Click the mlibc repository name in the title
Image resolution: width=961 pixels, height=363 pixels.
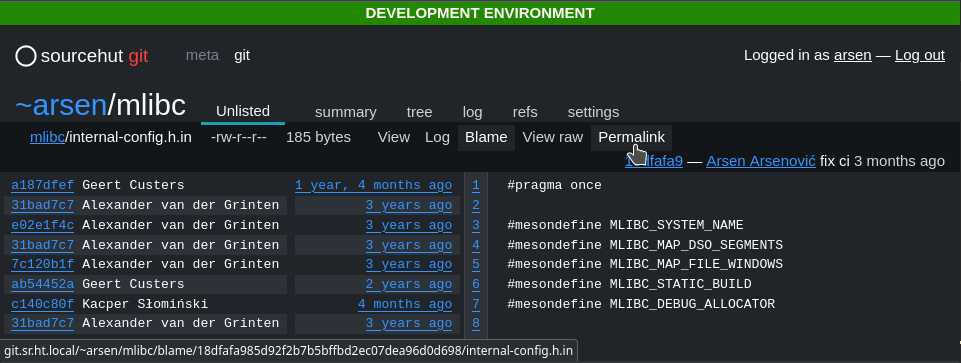[151, 105]
